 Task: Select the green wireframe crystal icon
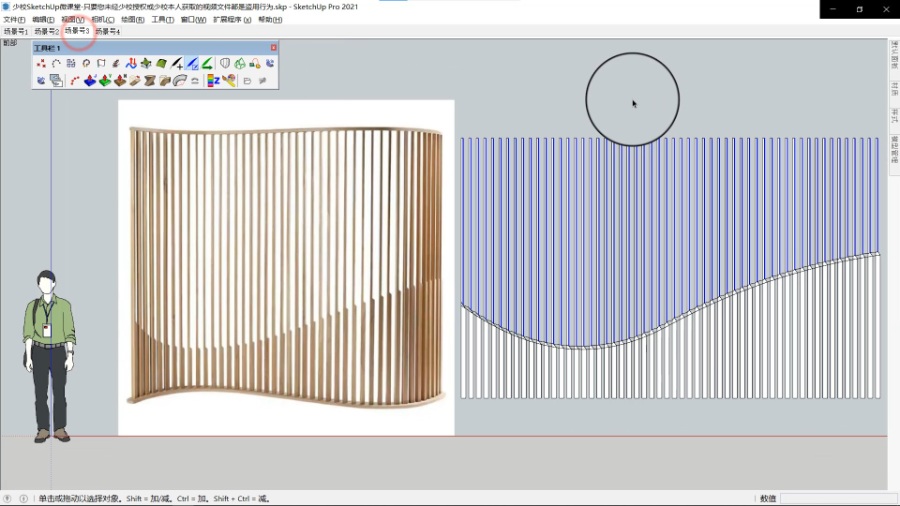[240, 64]
